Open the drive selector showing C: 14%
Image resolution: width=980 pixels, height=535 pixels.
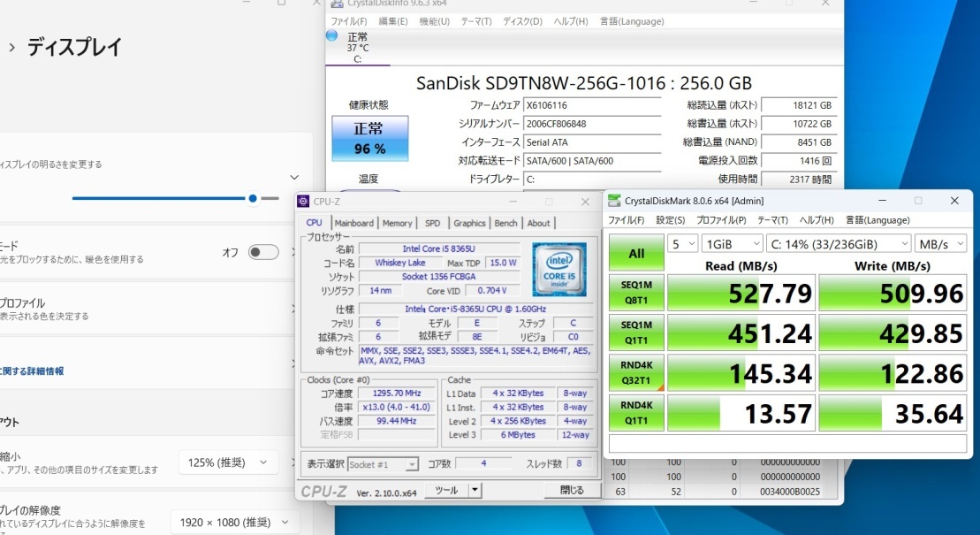pyautogui.click(x=838, y=244)
